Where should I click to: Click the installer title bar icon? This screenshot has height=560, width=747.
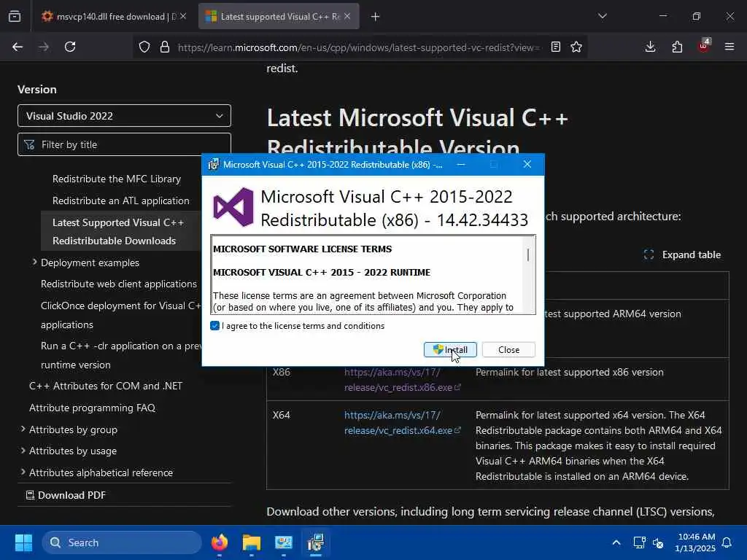(x=214, y=165)
